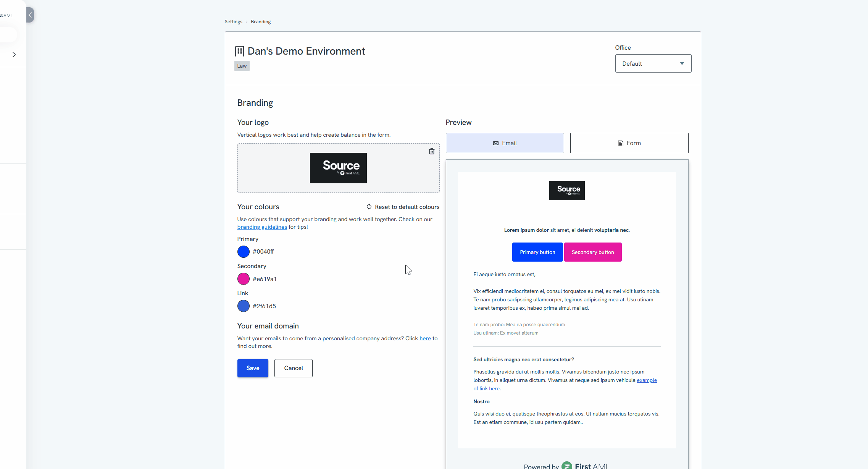Delete the uploaded logo with the trash icon
Screen dimensions: 868x469
click(x=431, y=151)
